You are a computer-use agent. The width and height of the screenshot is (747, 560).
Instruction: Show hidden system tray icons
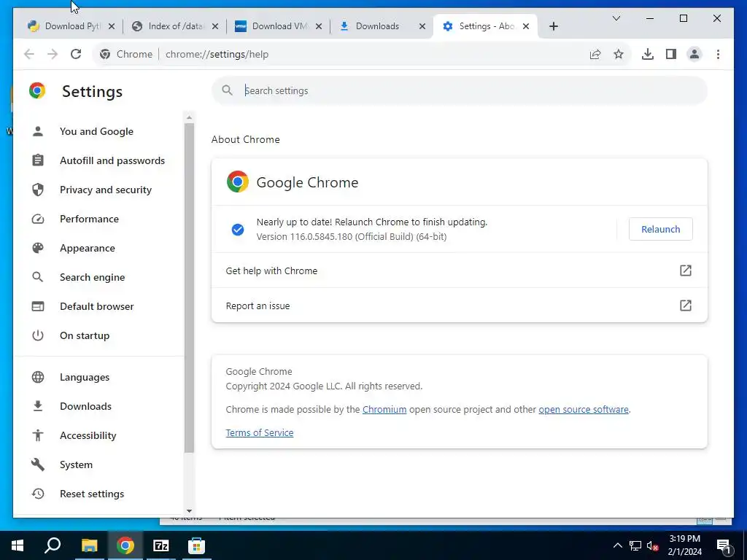[617, 545]
